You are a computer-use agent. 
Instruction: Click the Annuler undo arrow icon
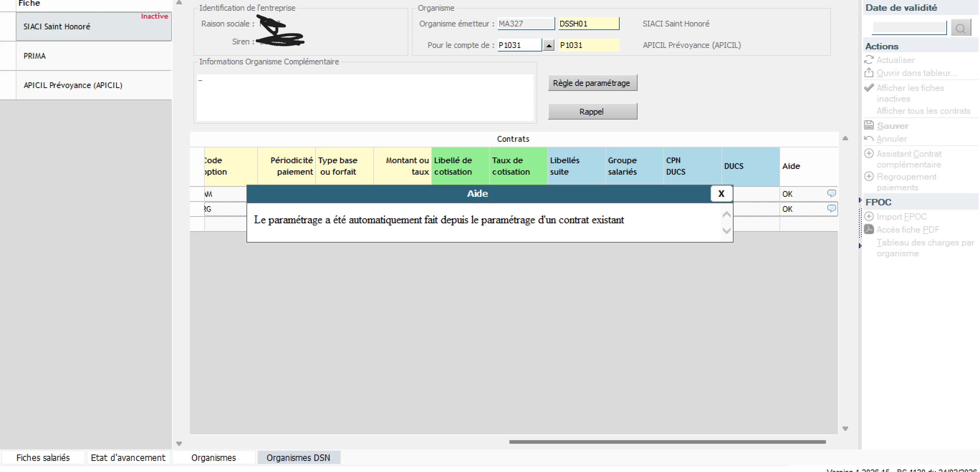pos(869,139)
